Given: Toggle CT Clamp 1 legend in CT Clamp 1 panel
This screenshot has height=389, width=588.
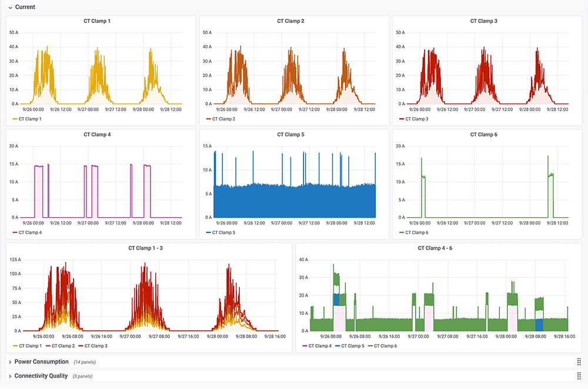Looking at the screenshot, I should 30,119.
